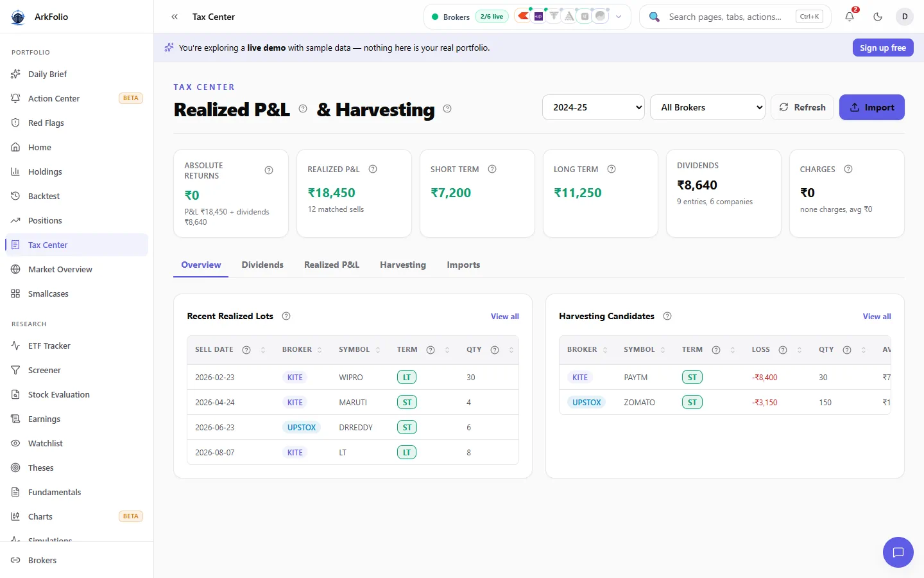This screenshot has width=924, height=578.
Task: Focus the search pages input field
Action: pos(725,17)
